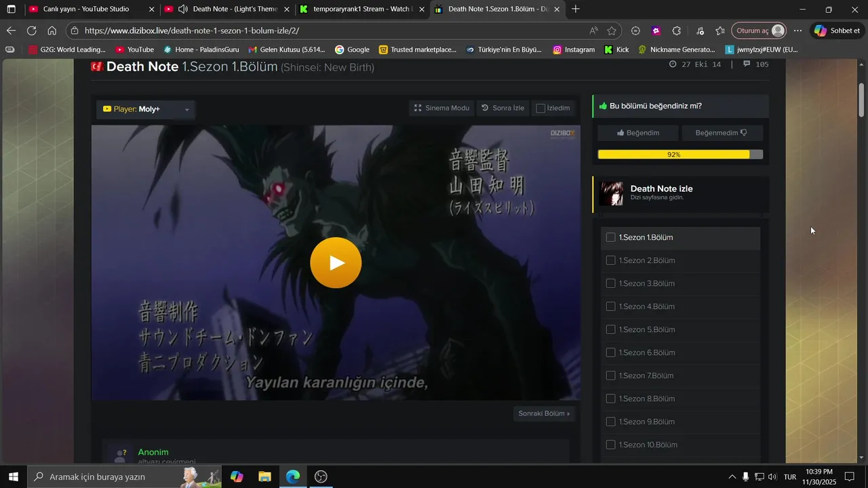Click the read aloud icon in address bar
The image size is (868, 488).
tap(593, 30)
